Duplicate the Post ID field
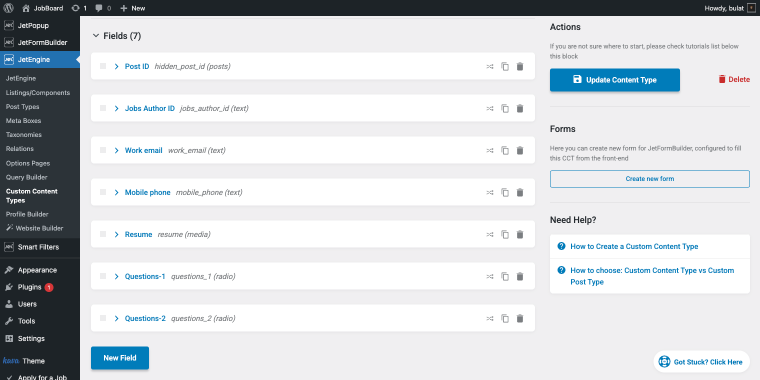760x380 pixels. click(x=505, y=66)
